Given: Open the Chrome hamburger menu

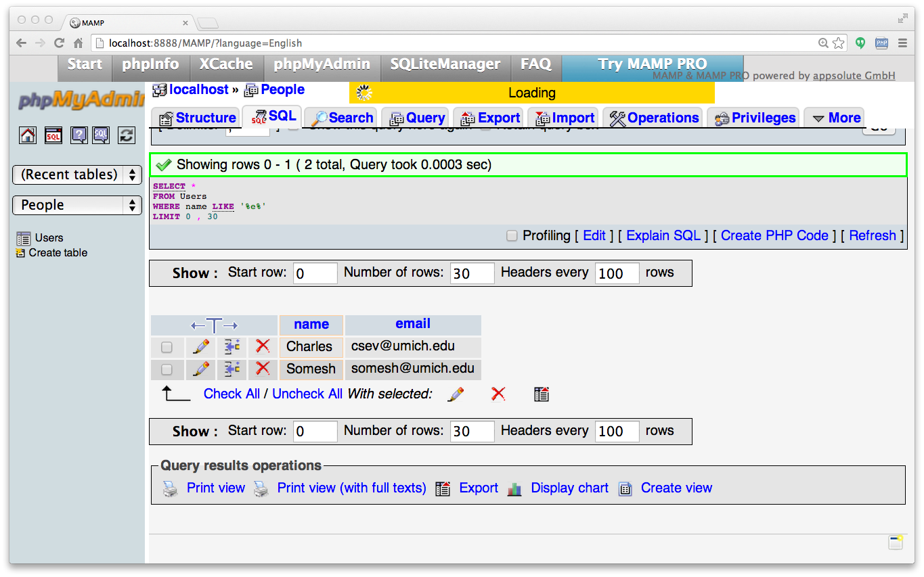Looking at the screenshot, I should pos(902,43).
